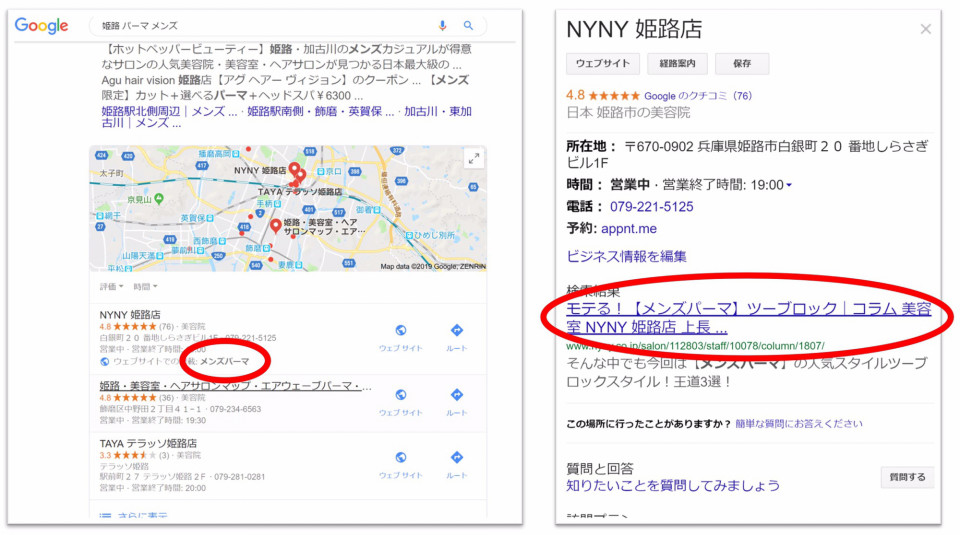
Task: Click the Google logo
Action: pos(41,26)
